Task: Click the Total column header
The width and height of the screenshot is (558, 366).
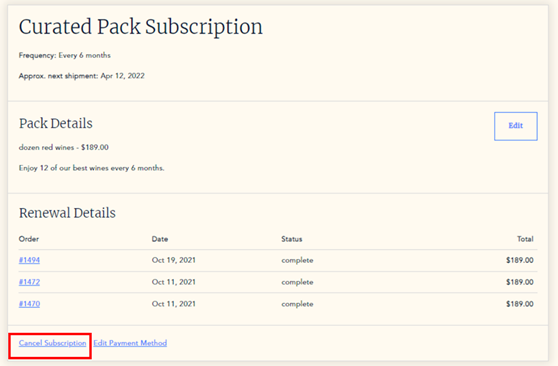Action: [525, 239]
